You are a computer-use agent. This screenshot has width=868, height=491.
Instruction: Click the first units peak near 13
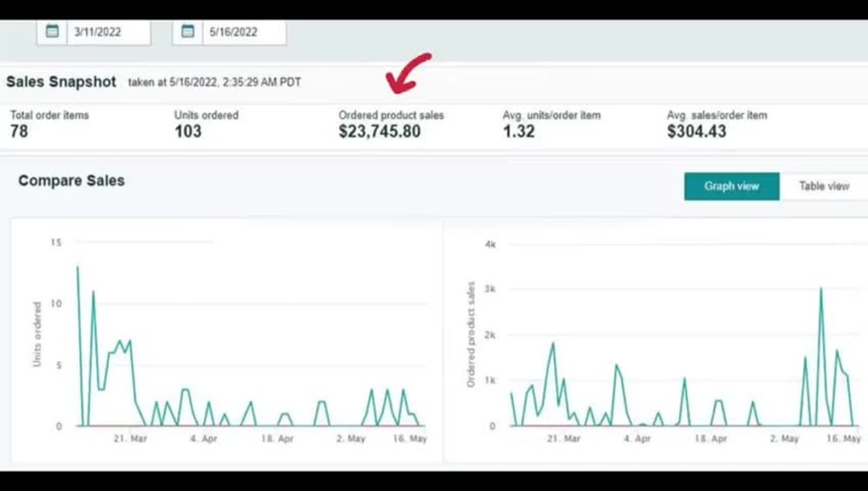tap(77, 267)
